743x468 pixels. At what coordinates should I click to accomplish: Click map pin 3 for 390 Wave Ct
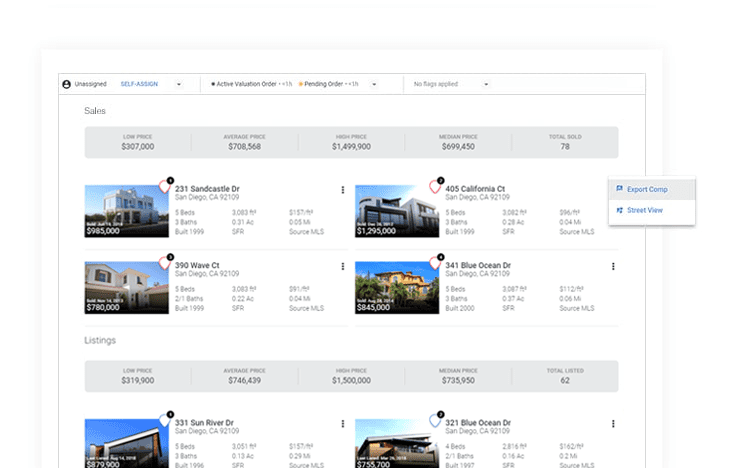click(165, 262)
